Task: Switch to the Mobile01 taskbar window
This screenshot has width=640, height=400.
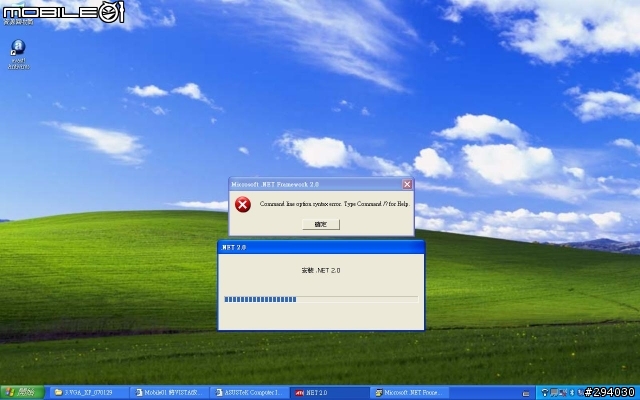Action: pos(169,393)
